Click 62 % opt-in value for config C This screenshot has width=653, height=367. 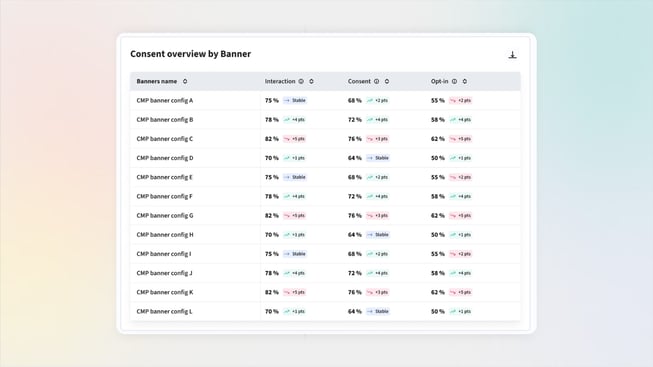(x=438, y=139)
